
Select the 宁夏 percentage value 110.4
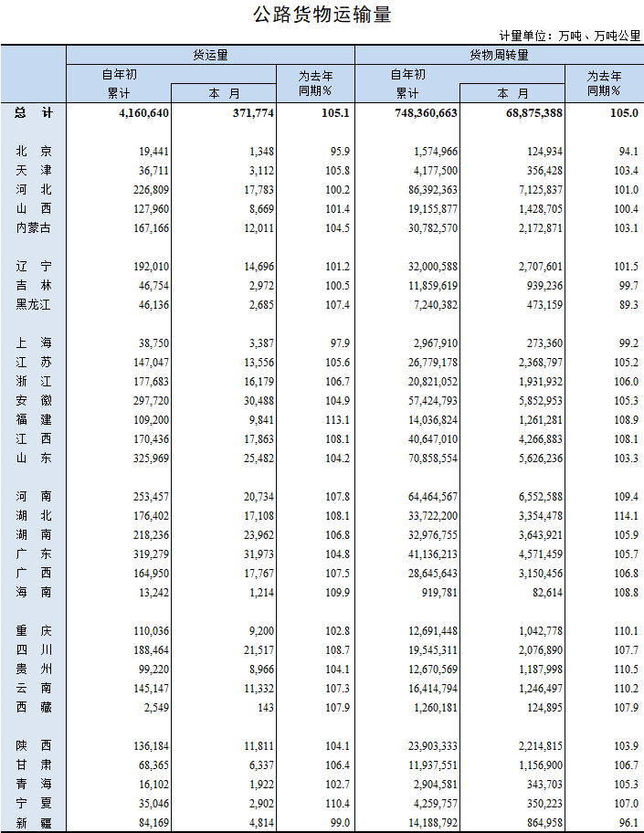click(x=337, y=805)
